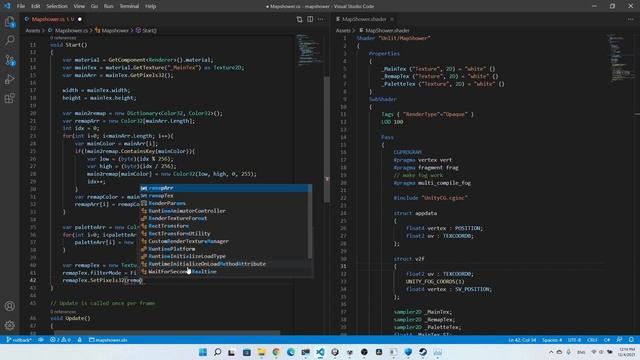
Task: Open the Search view in the activity bar
Action: (x=10, y=40)
